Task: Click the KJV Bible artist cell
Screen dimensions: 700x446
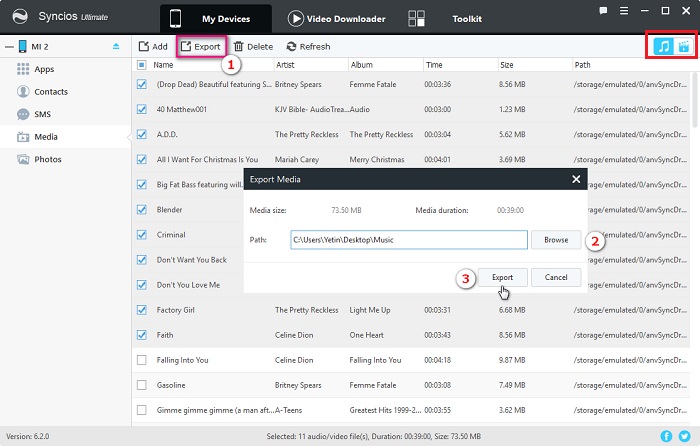Action: [312, 109]
